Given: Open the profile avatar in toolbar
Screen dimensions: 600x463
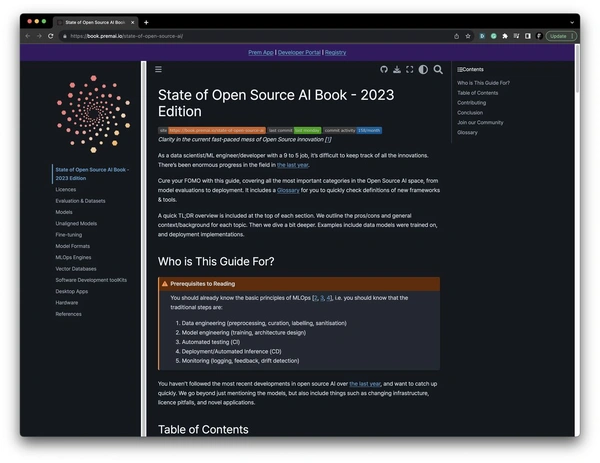Looking at the screenshot, I should pyautogui.click(x=539, y=36).
